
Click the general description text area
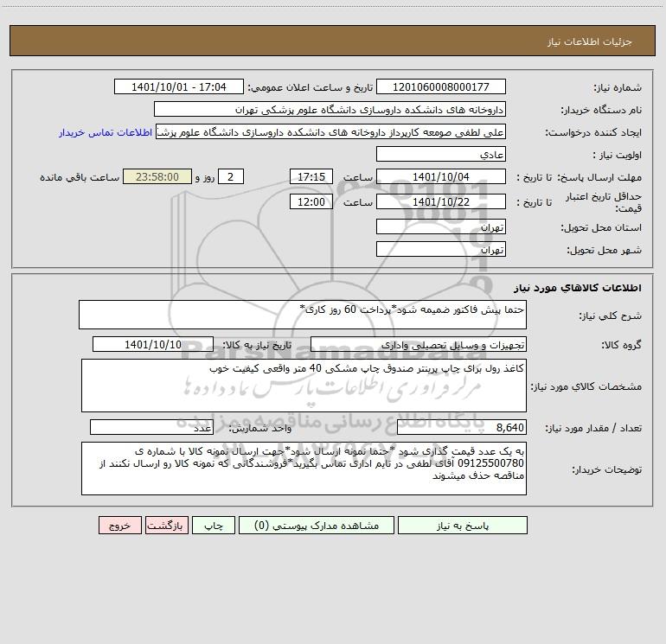pos(303,315)
